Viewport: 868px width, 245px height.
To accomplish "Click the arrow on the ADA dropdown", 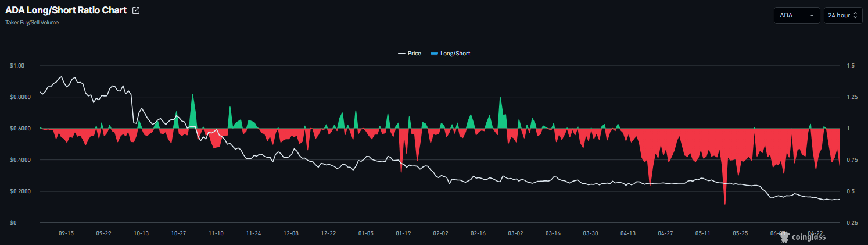I will point(812,16).
